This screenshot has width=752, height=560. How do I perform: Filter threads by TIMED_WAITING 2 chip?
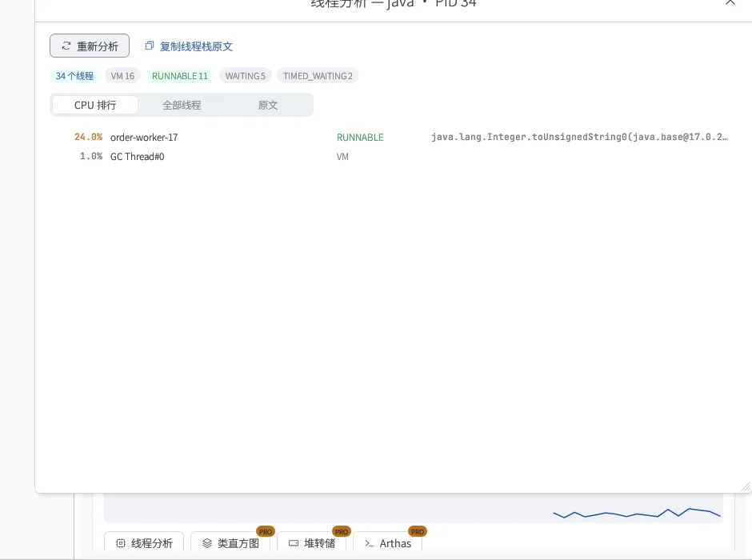[318, 76]
